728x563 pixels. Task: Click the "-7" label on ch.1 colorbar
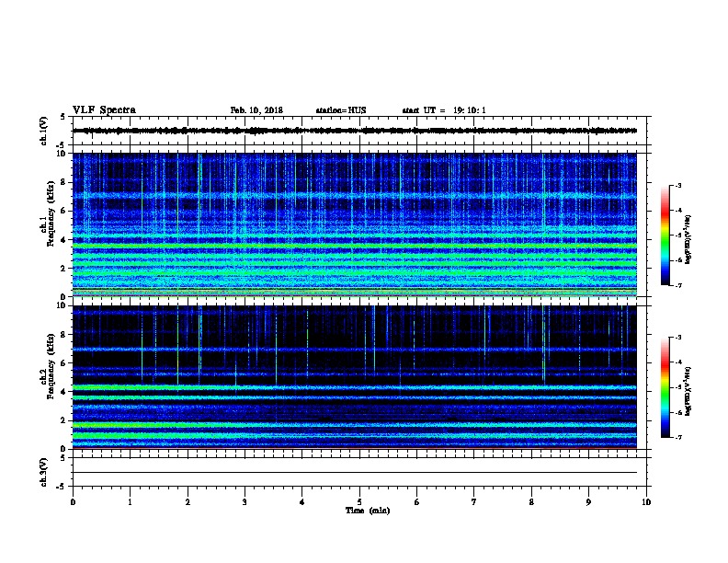click(x=677, y=285)
